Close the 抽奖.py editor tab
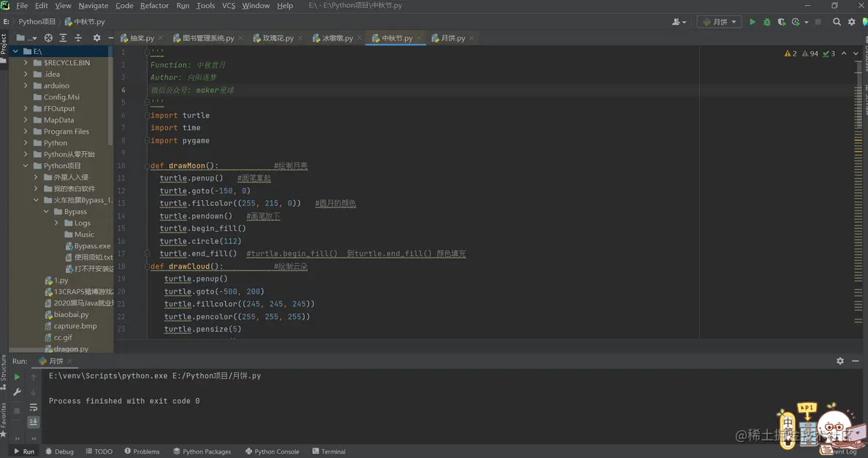The width and height of the screenshot is (868, 458). click(161, 38)
